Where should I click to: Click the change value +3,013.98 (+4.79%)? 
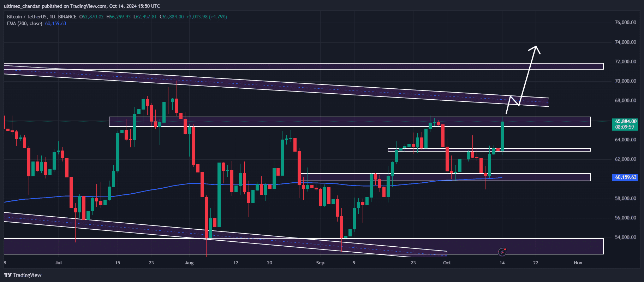[x=207, y=17]
